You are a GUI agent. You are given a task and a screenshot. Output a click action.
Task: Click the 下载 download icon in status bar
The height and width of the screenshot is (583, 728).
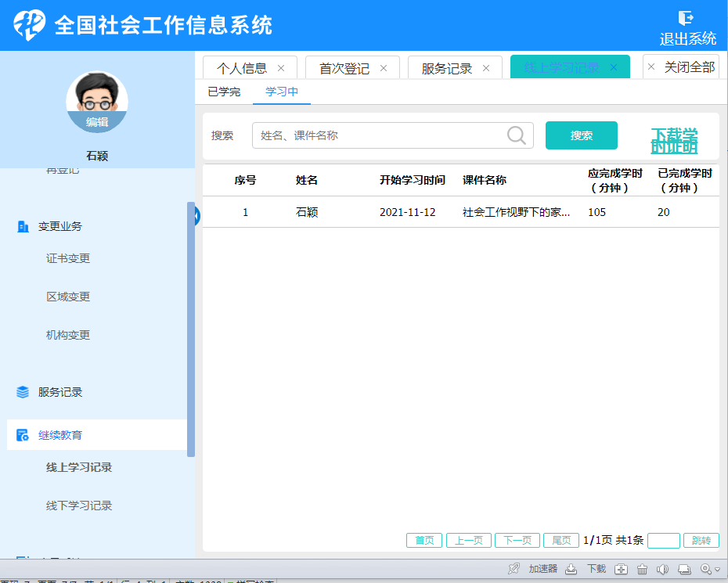[x=571, y=569]
